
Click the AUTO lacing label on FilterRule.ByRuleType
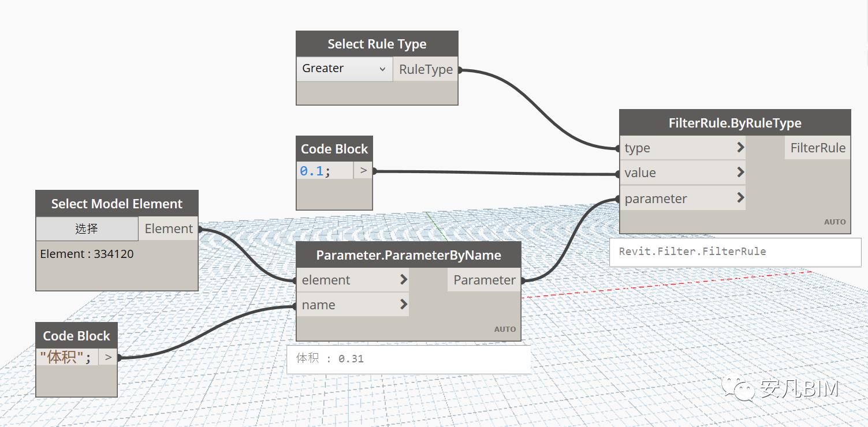pos(835,222)
